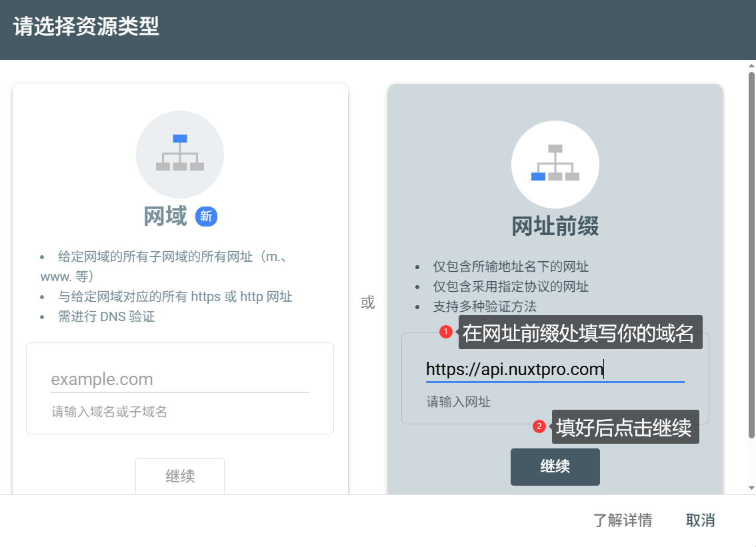Click 取消 to dismiss the dialog
756x547 pixels.
click(700, 520)
